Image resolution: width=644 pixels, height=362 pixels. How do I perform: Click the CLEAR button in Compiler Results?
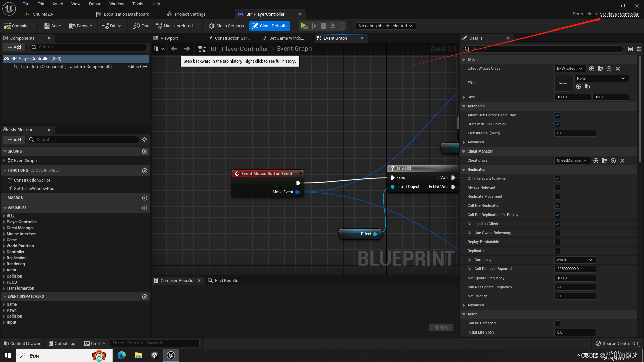tap(440, 328)
